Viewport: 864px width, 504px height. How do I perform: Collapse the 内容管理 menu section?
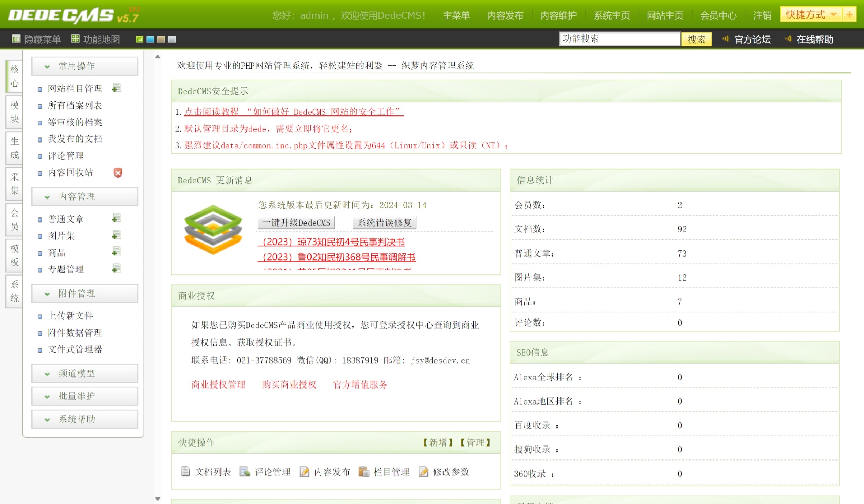coord(85,197)
